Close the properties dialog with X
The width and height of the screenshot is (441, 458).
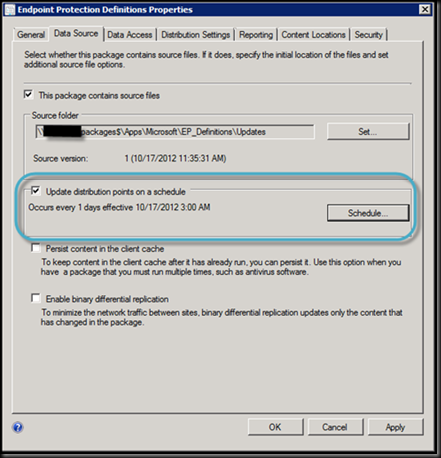[425, 9]
